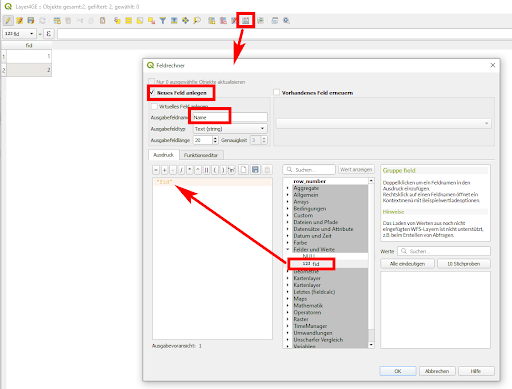Click the function search 'Suchen...' box
This screenshot has width=512, height=389.
[x=309, y=170]
